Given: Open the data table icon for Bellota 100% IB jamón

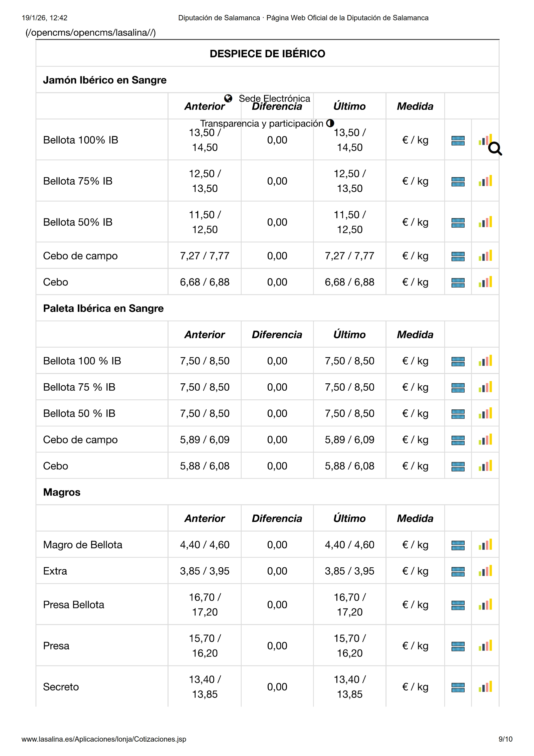Looking at the screenshot, I should 458,141.
